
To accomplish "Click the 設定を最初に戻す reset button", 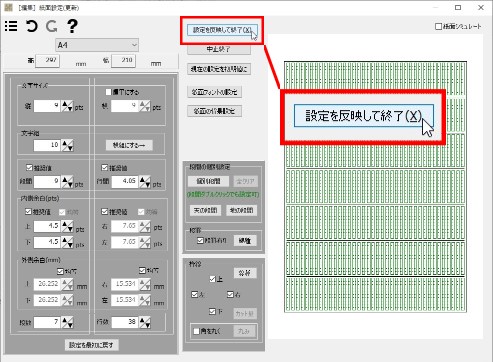I will click(91, 345).
